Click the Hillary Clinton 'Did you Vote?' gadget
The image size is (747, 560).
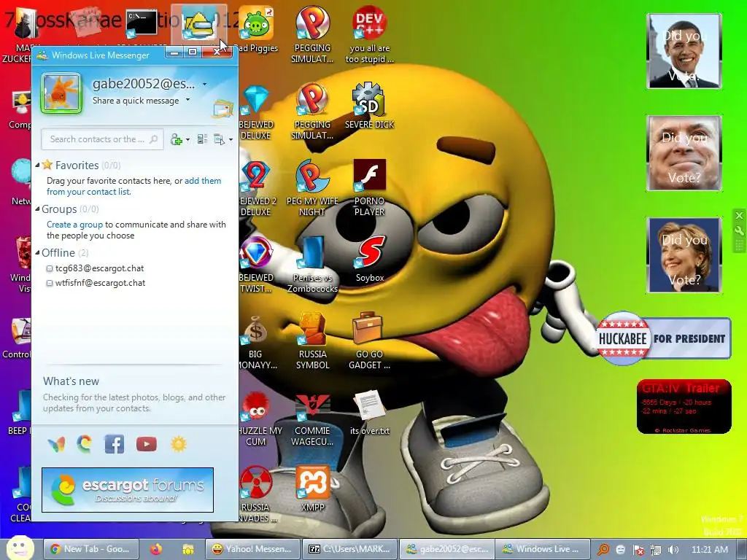(x=684, y=255)
